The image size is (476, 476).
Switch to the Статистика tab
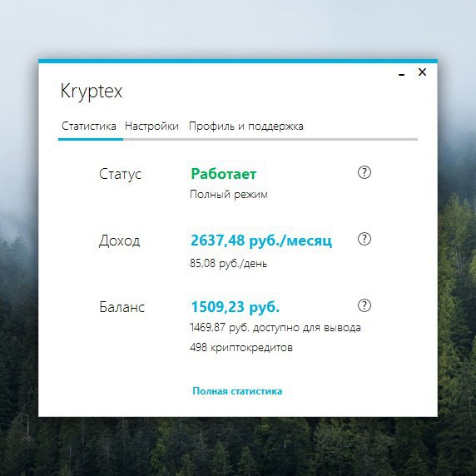[x=89, y=126]
